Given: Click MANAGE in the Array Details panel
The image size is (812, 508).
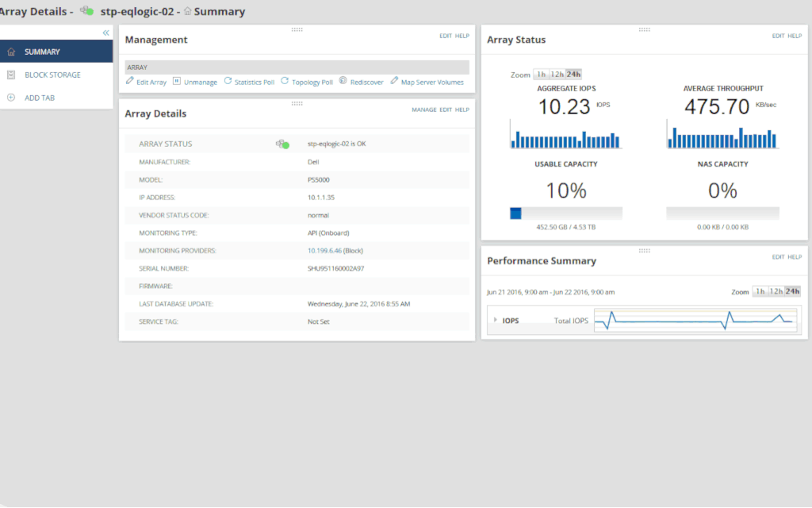Looking at the screenshot, I should pyautogui.click(x=425, y=110).
